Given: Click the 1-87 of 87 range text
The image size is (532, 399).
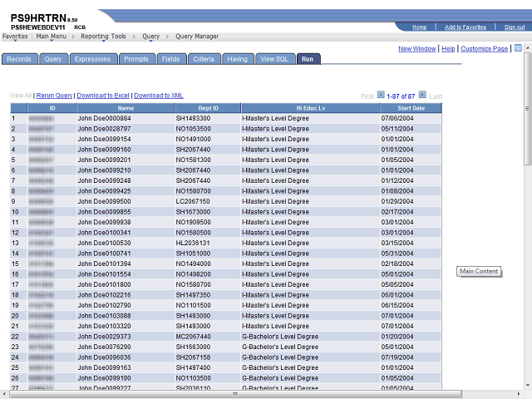Looking at the screenshot, I should pyautogui.click(x=401, y=96).
